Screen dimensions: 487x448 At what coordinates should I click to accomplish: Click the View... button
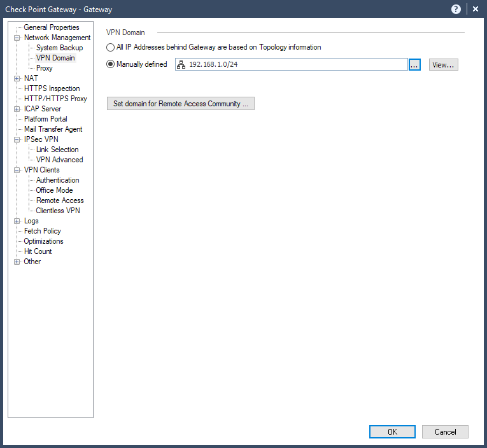pos(443,65)
